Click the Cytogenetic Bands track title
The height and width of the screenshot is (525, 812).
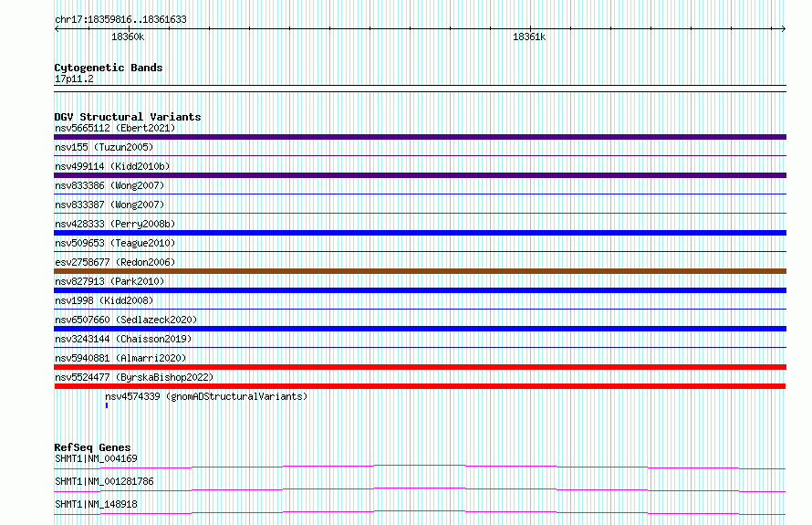pyautogui.click(x=109, y=68)
